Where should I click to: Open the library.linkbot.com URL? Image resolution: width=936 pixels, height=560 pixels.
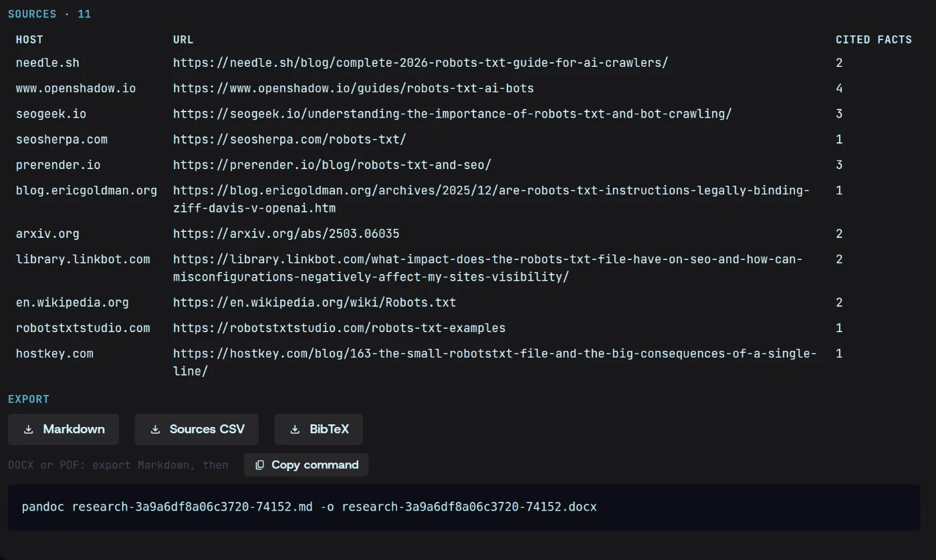pos(488,268)
